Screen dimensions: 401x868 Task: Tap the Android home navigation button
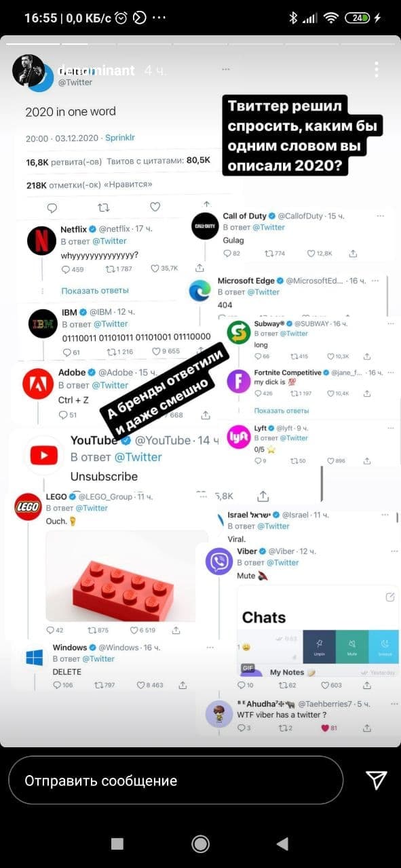point(200,843)
